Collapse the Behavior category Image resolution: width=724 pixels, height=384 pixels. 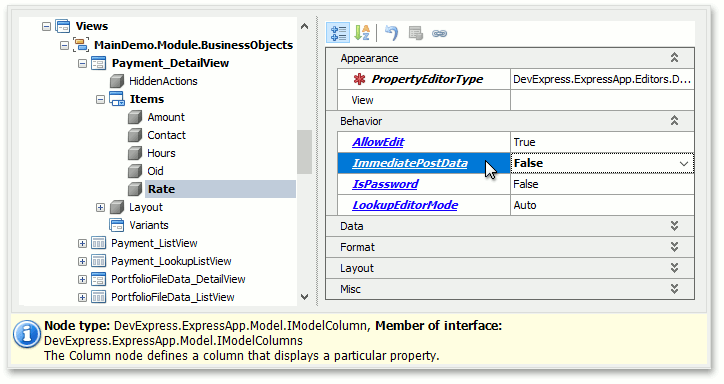pos(674,121)
